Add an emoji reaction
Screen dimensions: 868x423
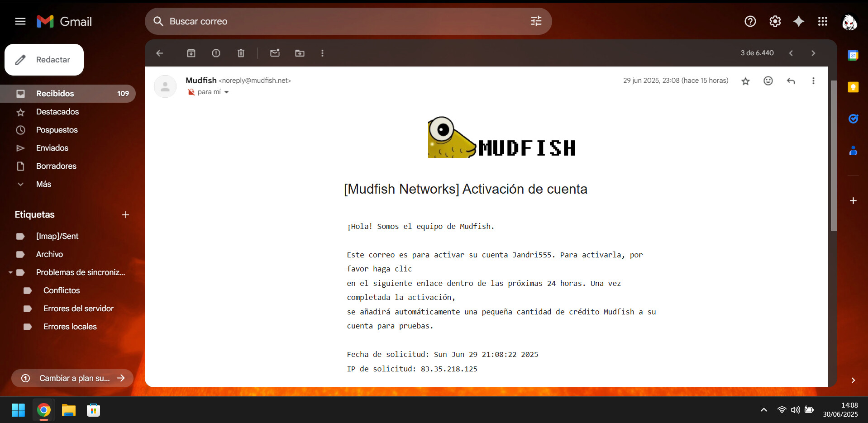768,81
